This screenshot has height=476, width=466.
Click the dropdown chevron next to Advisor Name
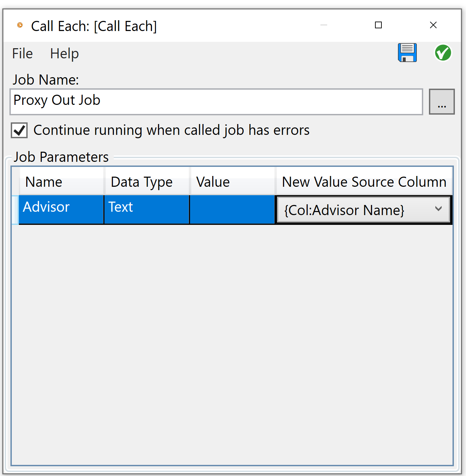pos(438,209)
